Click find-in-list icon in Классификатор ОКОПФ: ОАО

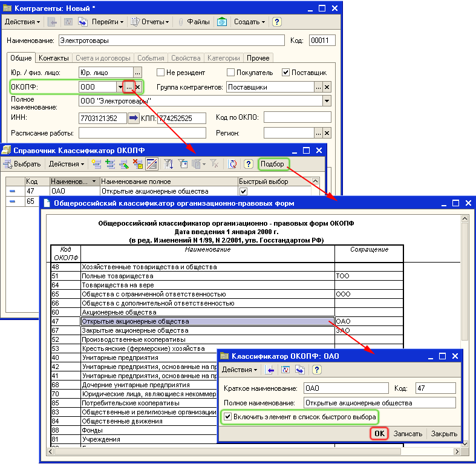tap(269, 370)
